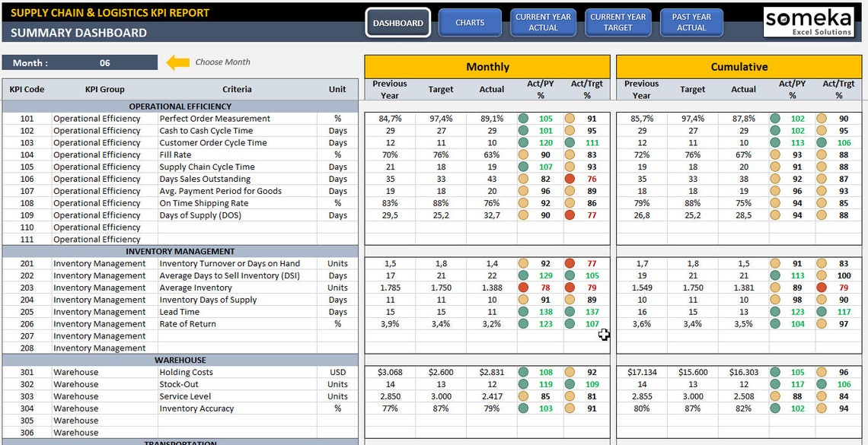Click red monthly Act/Trgt circle for Average Inventory
This screenshot has height=445, width=868.
(x=570, y=288)
